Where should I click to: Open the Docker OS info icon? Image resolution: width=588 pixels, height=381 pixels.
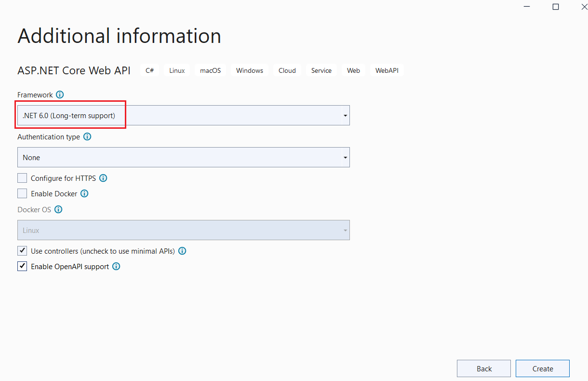tap(58, 209)
